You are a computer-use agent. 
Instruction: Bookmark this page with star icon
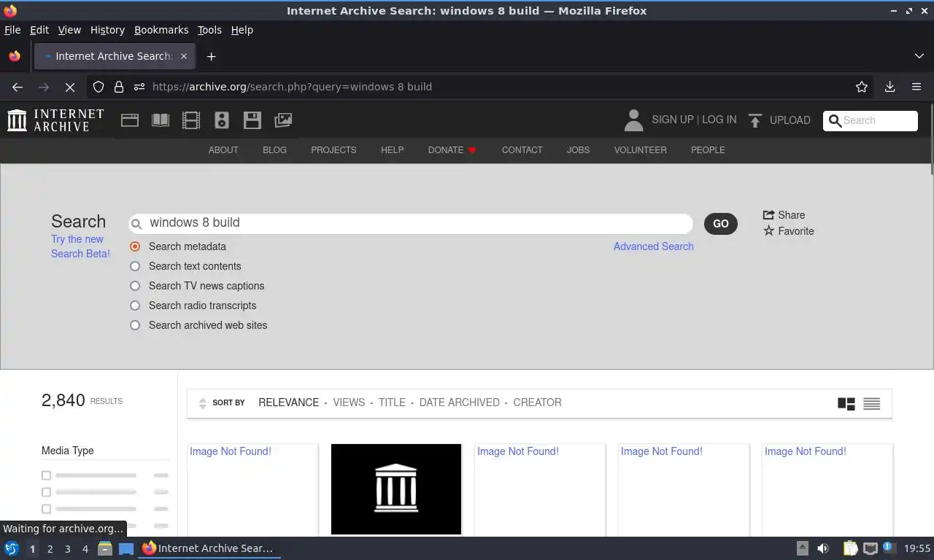point(862,87)
